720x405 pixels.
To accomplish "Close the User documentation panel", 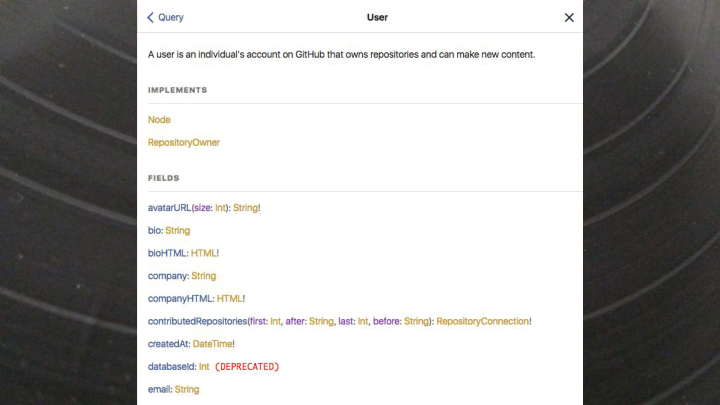I will click(x=569, y=17).
